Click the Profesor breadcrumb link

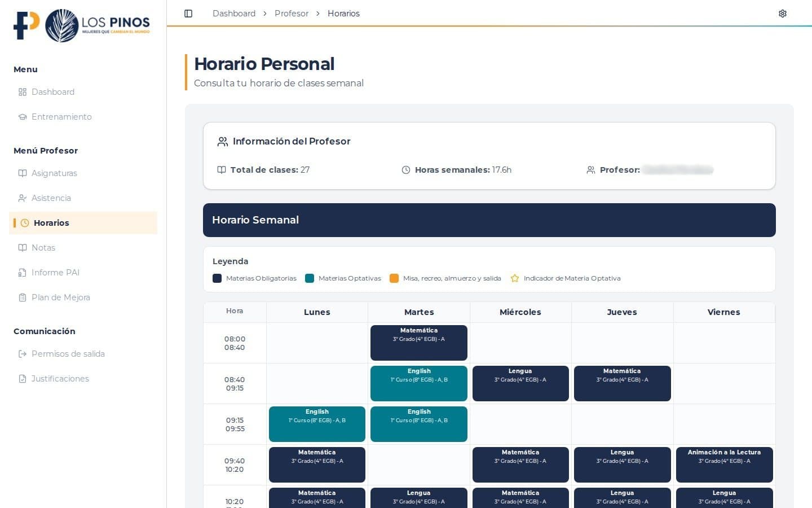pos(292,14)
